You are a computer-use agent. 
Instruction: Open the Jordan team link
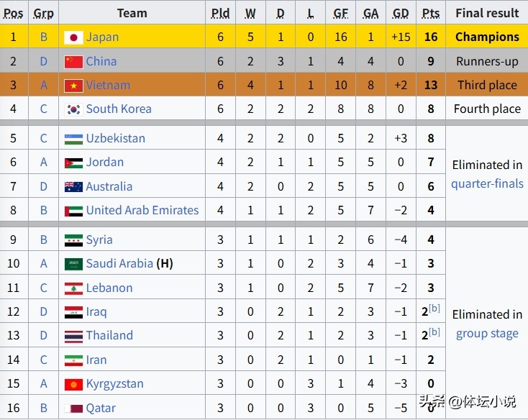pos(105,163)
